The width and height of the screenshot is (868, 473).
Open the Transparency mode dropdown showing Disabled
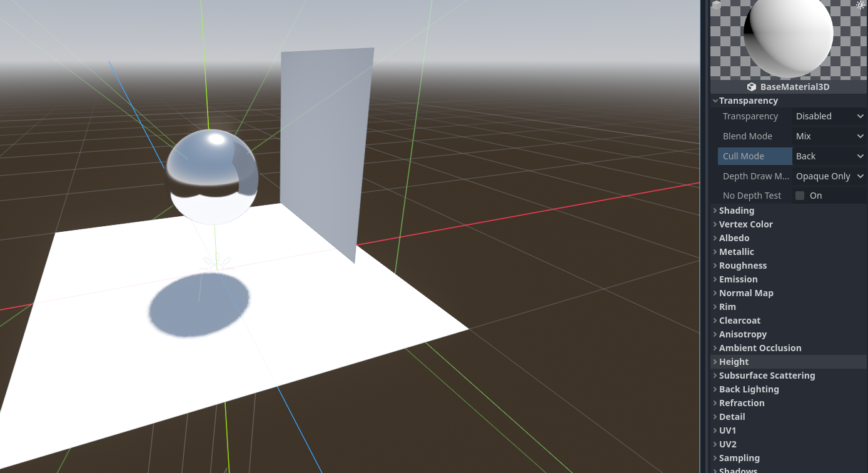coord(829,116)
